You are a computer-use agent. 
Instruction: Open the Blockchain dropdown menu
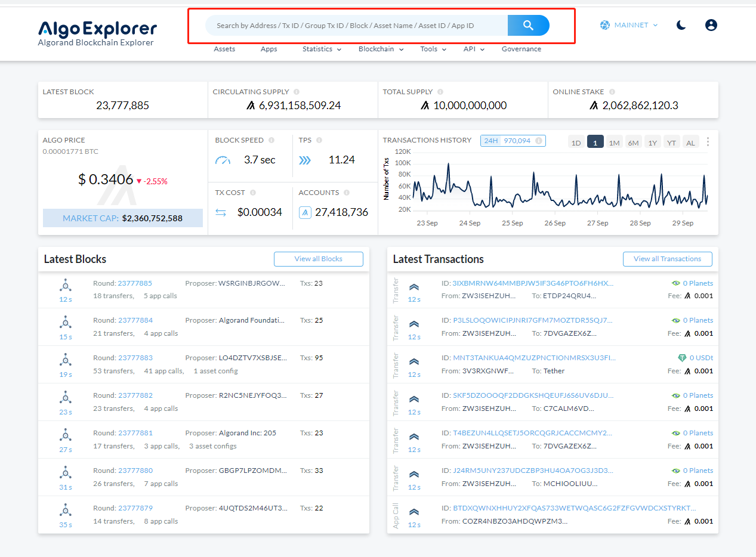point(381,49)
